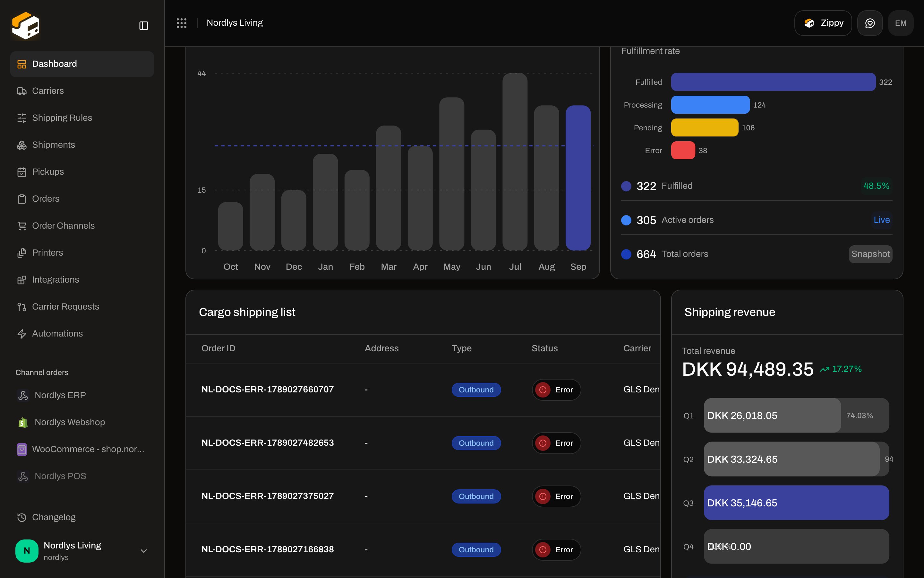Viewport: 924px width, 578px height.
Task: Select the Sep bar in the chart
Action: tap(578, 178)
